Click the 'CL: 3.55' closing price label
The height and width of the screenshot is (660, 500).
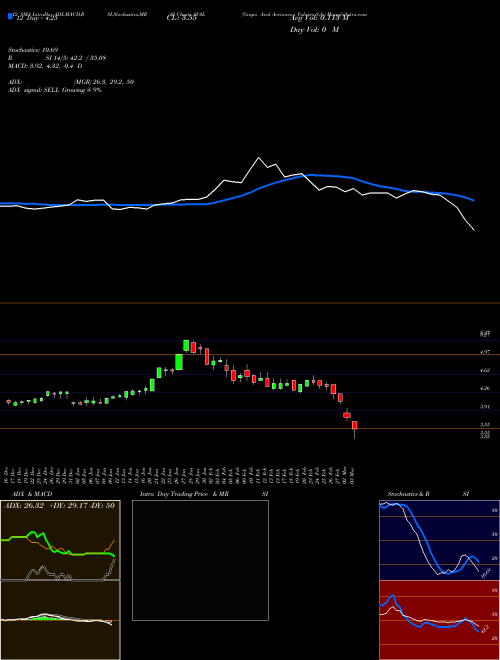181,18
